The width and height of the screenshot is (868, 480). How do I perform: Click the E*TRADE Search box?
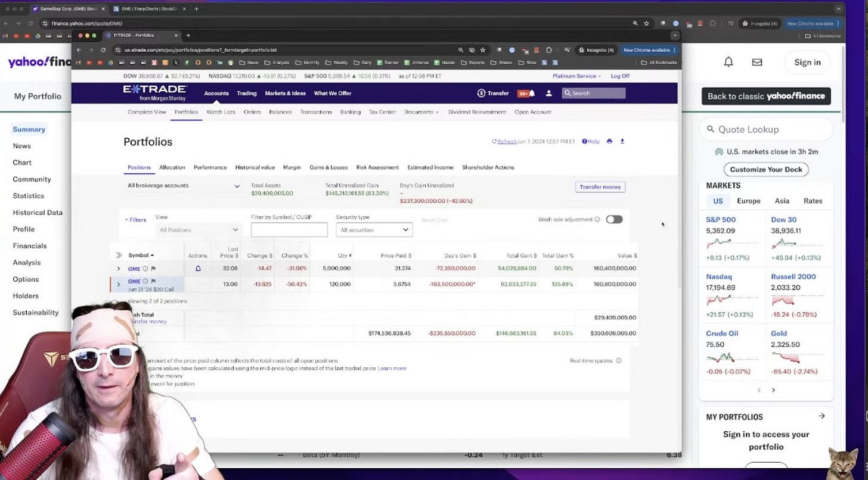tap(594, 93)
